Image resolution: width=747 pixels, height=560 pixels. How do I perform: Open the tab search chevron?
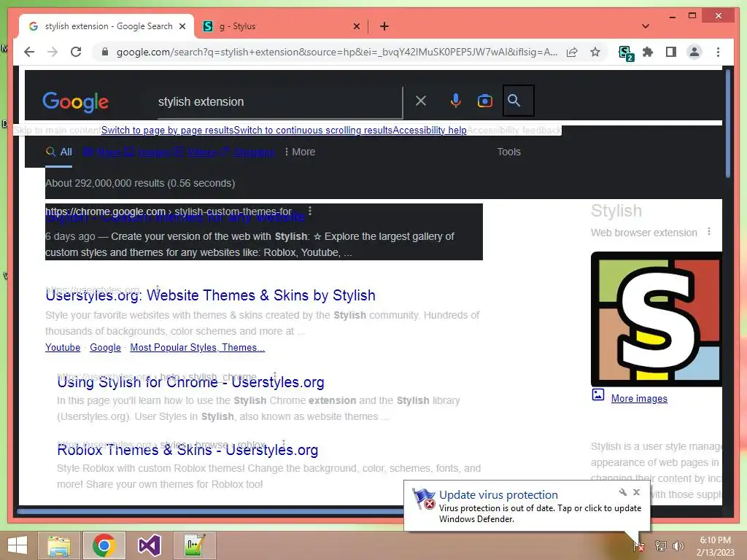pyautogui.click(x=646, y=26)
